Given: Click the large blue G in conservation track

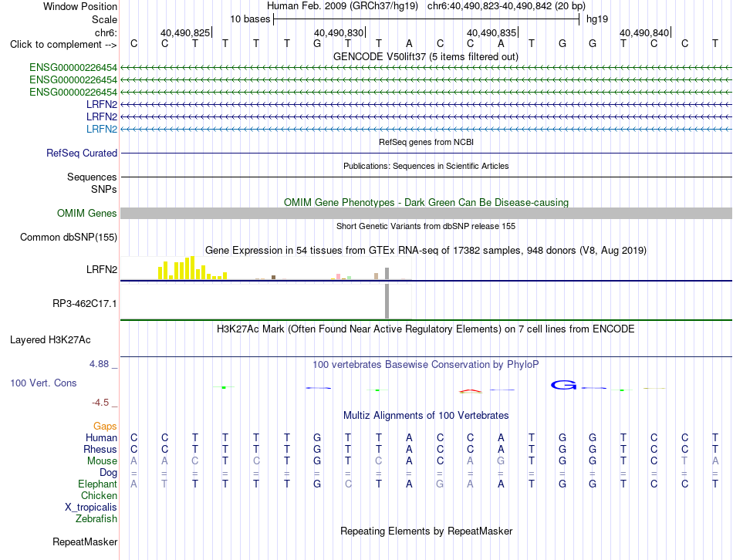Looking at the screenshot, I should [x=563, y=385].
